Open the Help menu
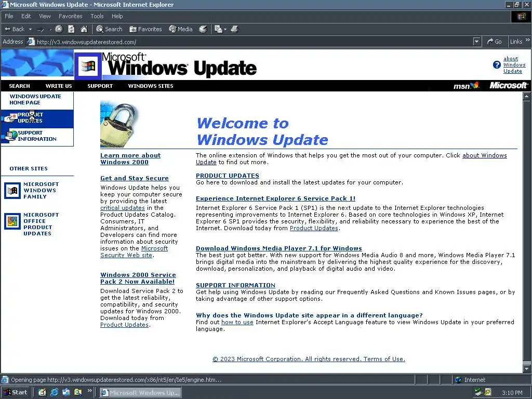 [x=117, y=16]
